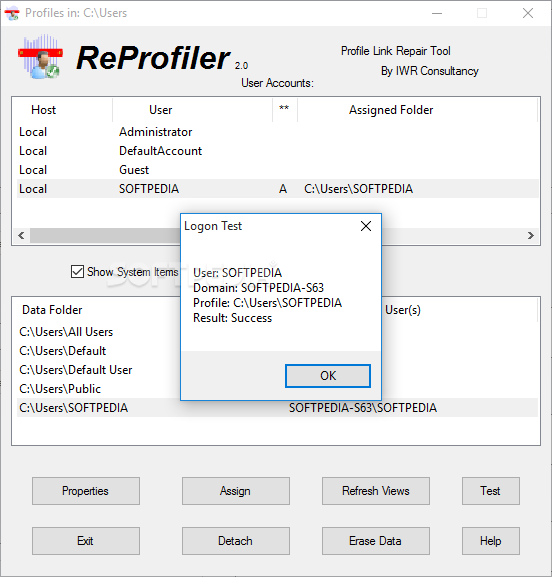The image size is (552, 577).
Task: Click OK in the Logon Test dialog
Action: pyautogui.click(x=328, y=376)
